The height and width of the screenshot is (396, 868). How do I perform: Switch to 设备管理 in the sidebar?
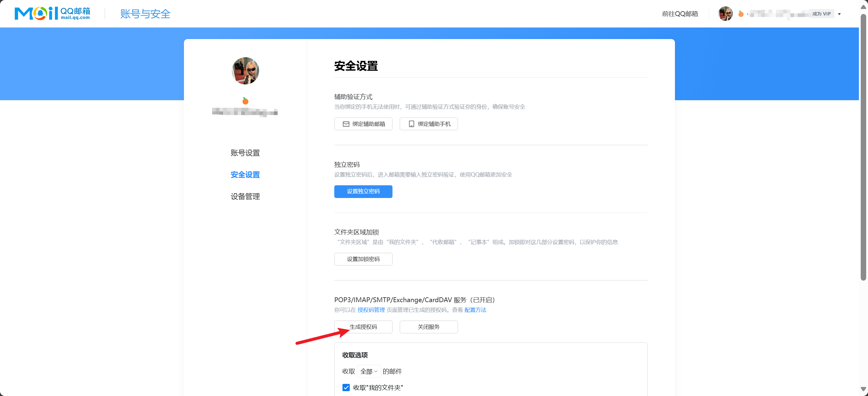tap(245, 196)
